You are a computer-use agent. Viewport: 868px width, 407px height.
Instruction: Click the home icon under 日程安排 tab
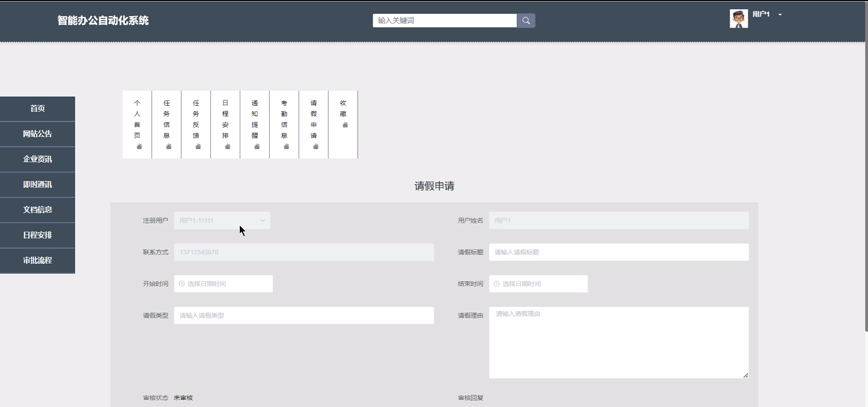click(x=227, y=146)
